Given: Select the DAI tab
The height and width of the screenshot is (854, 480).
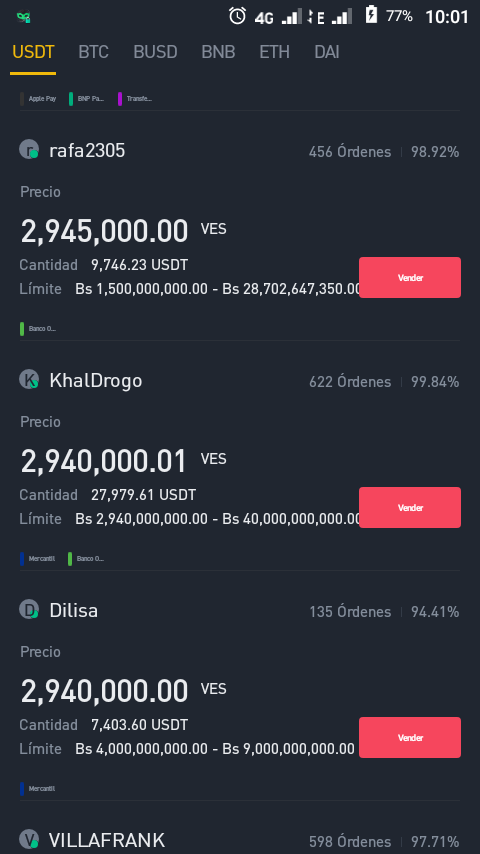Looking at the screenshot, I should (327, 52).
